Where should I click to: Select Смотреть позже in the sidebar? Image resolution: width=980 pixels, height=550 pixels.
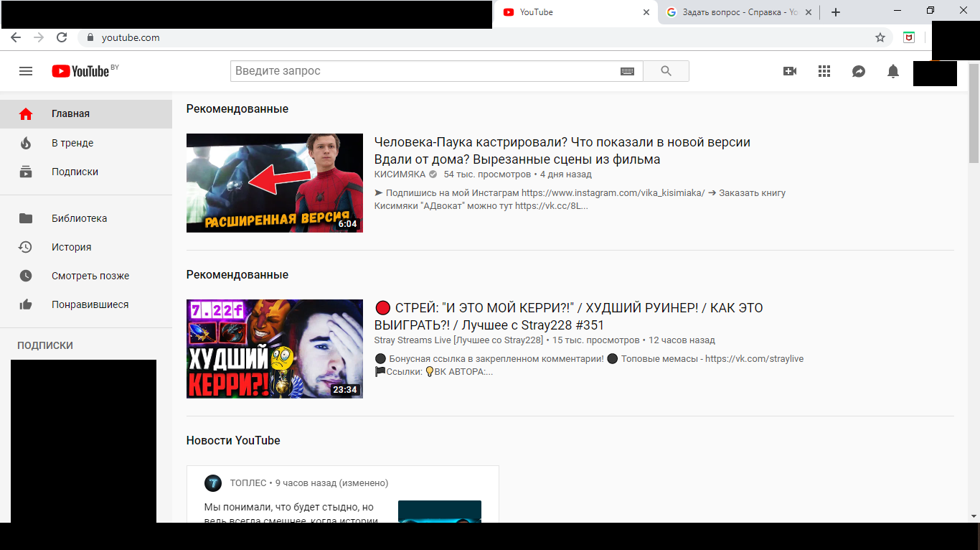click(x=86, y=276)
